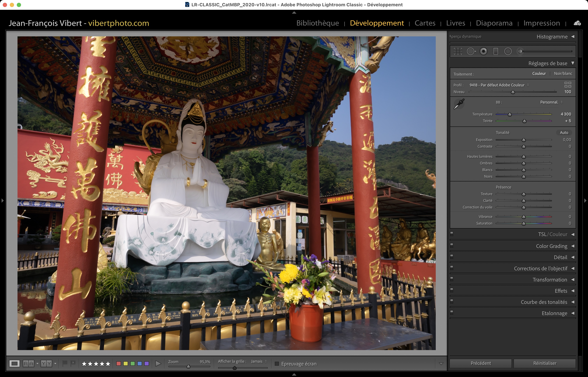Open the Afficher la grille Jamais dropdown

(259, 361)
